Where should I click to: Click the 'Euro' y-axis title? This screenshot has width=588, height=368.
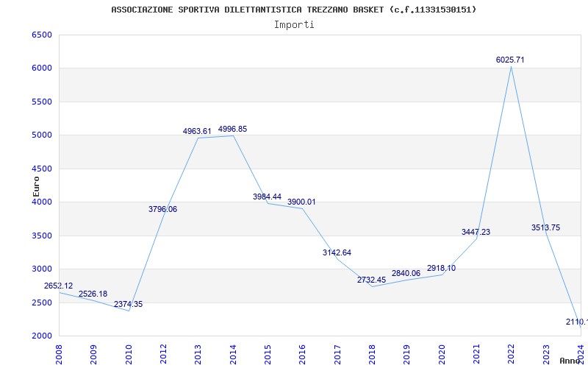point(36,187)
